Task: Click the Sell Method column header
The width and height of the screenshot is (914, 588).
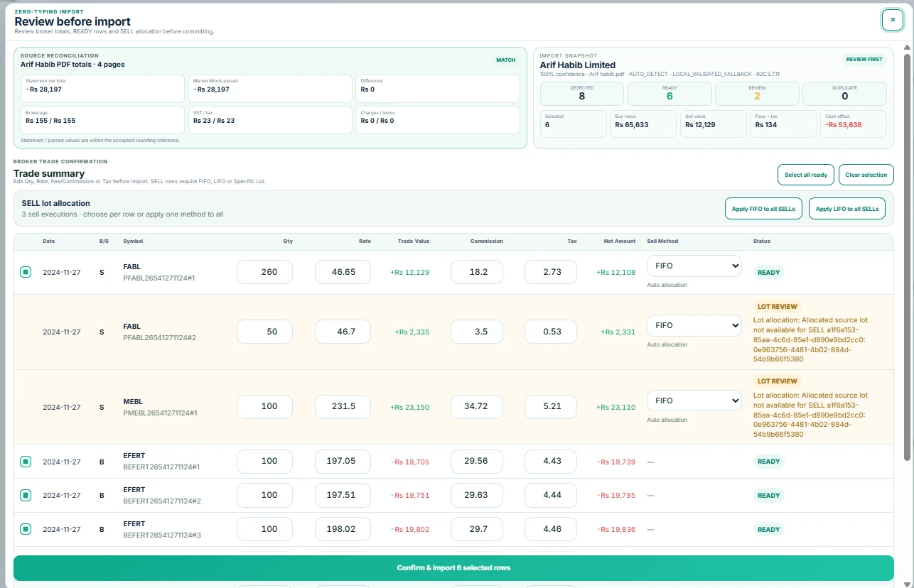Action: click(662, 241)
